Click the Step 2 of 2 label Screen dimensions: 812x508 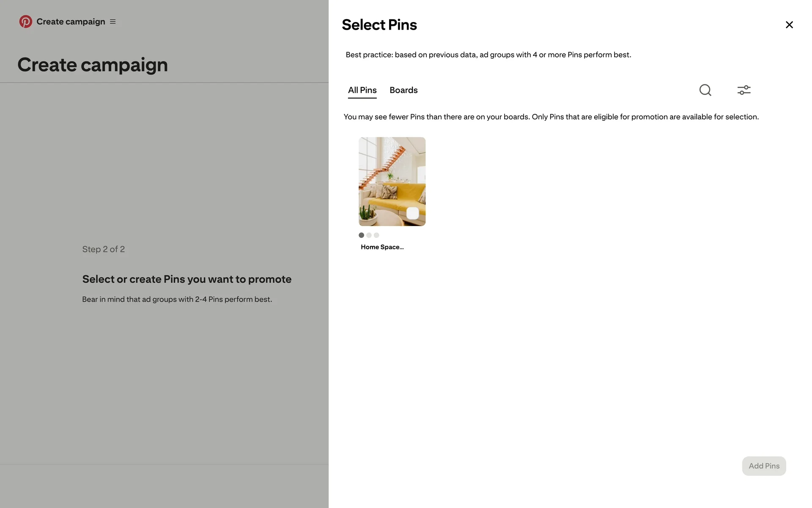tap(103, 249)
